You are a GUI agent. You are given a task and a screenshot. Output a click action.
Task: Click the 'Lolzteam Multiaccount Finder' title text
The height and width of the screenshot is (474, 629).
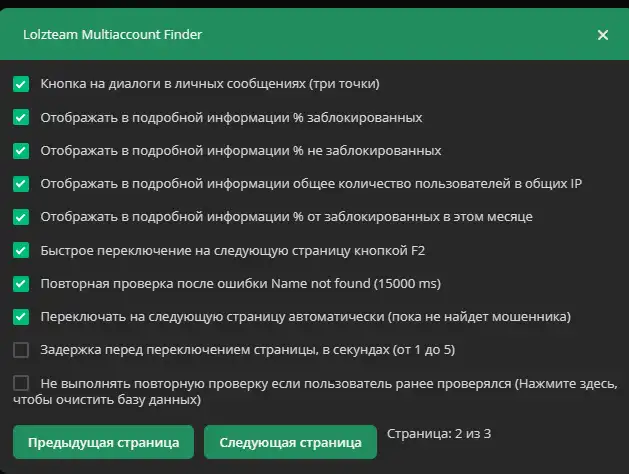(x=111, y=35)
